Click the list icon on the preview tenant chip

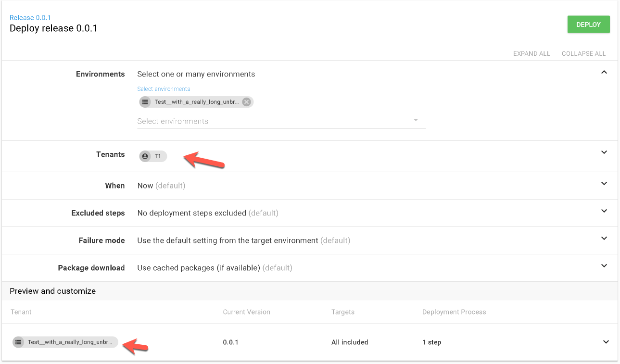tap(18, 342)
